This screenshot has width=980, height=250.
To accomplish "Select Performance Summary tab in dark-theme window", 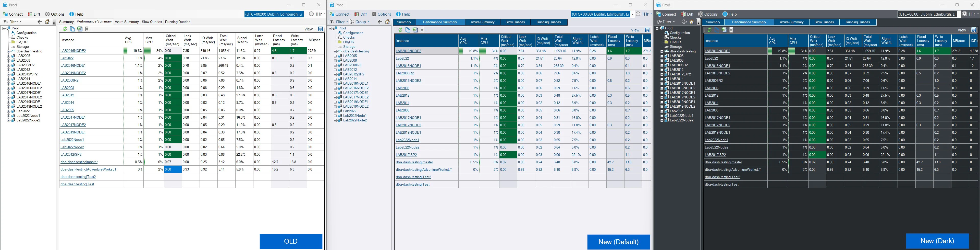I will coord(749,22).
